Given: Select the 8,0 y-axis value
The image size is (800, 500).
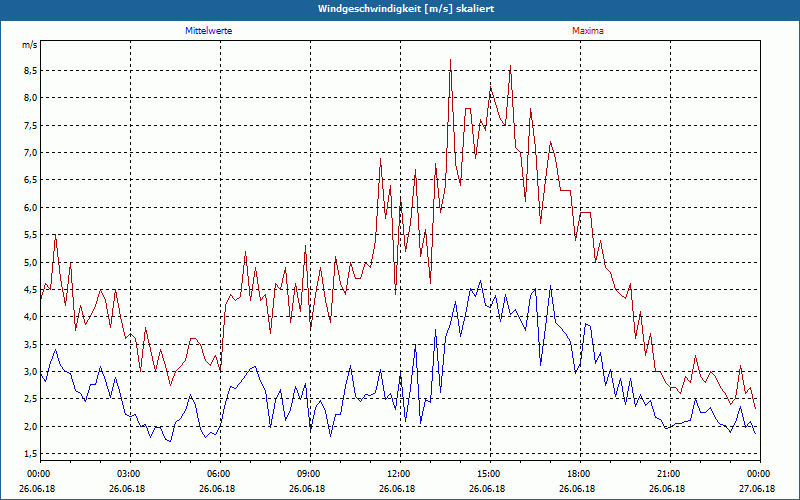Looking at the screenshot, I should (x=30, y=97).
